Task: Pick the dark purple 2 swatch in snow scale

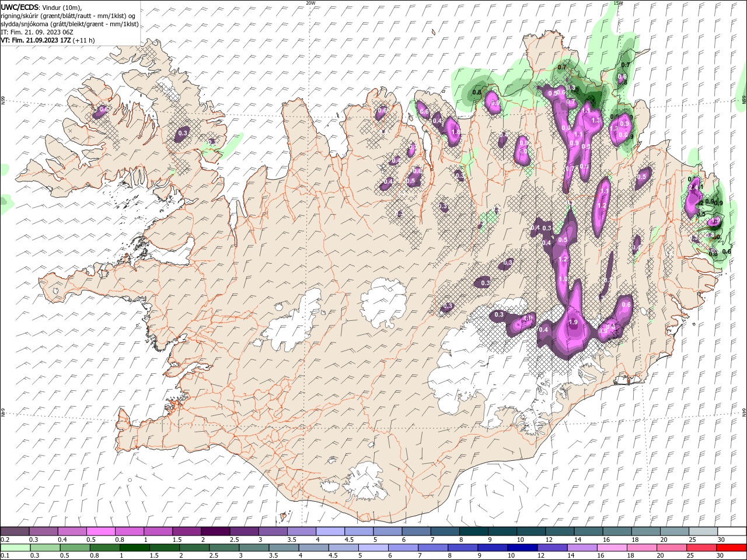Action: click(215, 531)
